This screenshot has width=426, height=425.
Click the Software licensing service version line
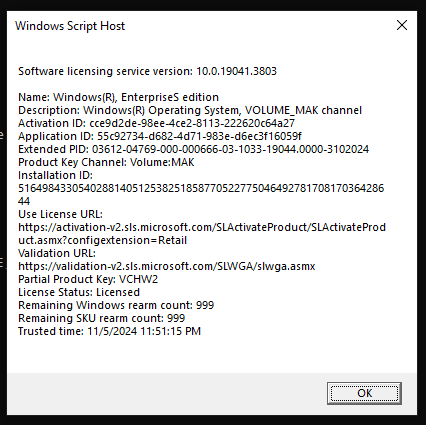(x=147, y=71)
